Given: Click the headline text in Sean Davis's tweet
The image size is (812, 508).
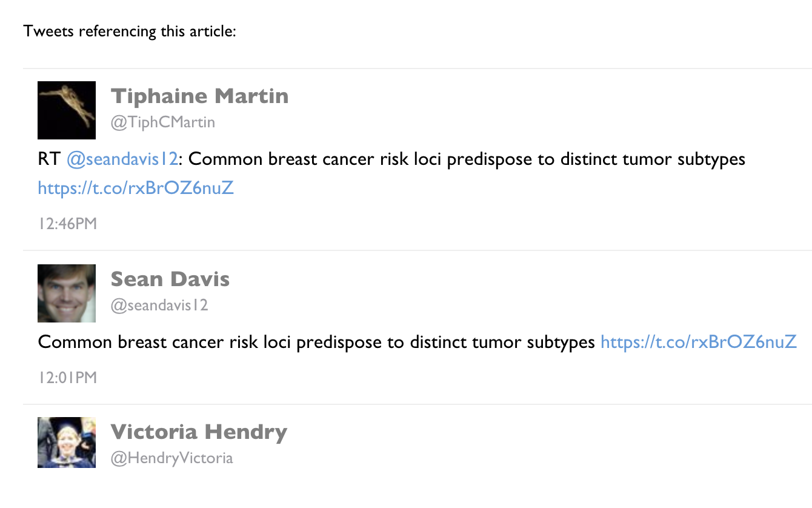Looking at the screenshot, I should pos(316,343).
